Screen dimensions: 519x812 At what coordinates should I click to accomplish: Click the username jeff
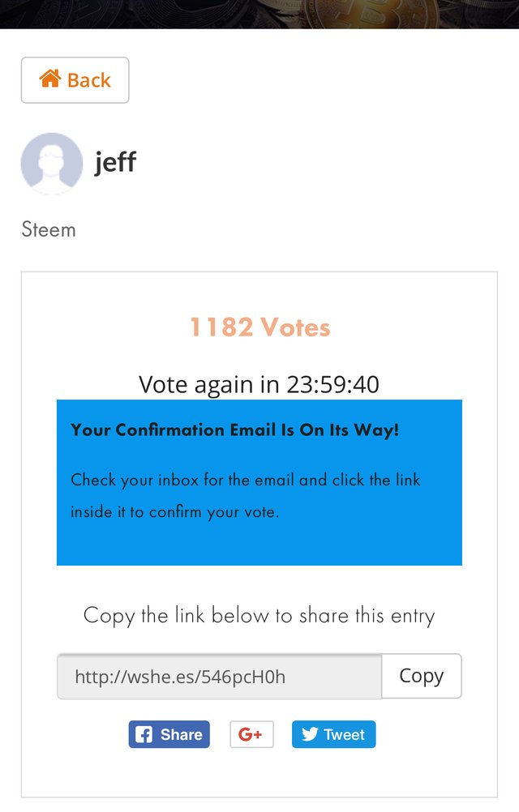point(115,162)
